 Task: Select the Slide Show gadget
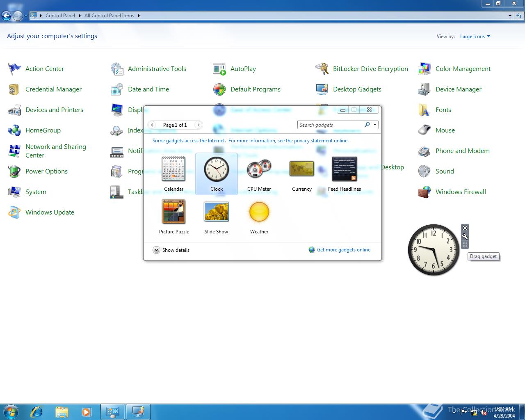(217, 217)
